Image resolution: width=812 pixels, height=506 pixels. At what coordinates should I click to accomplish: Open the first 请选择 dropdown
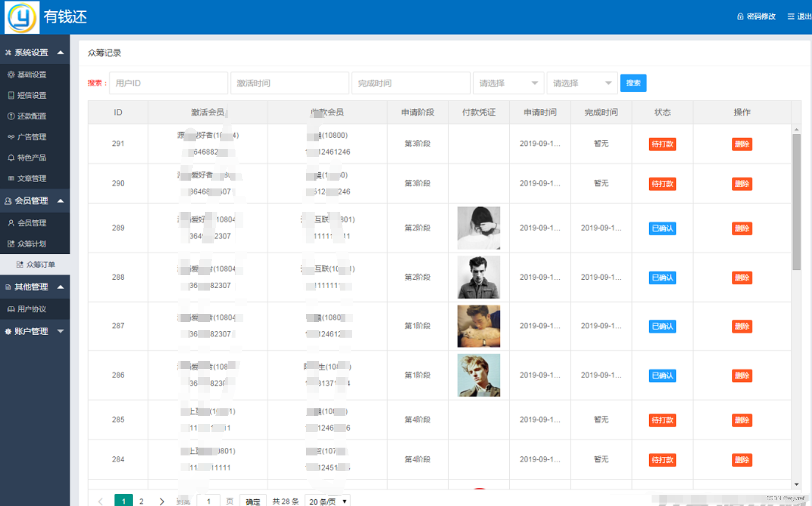click(x=508, y=83)
